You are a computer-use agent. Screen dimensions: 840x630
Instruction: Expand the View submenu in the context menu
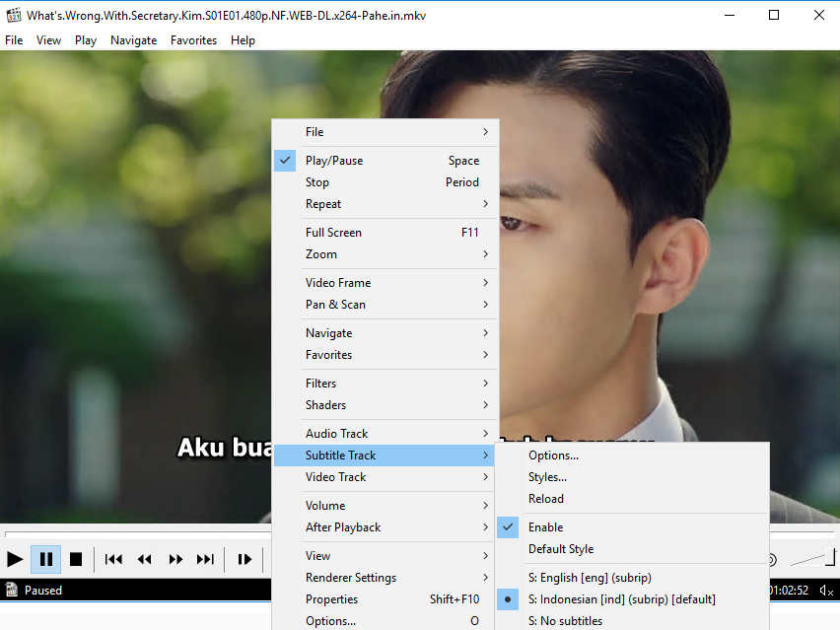click(x=385, y=556)
